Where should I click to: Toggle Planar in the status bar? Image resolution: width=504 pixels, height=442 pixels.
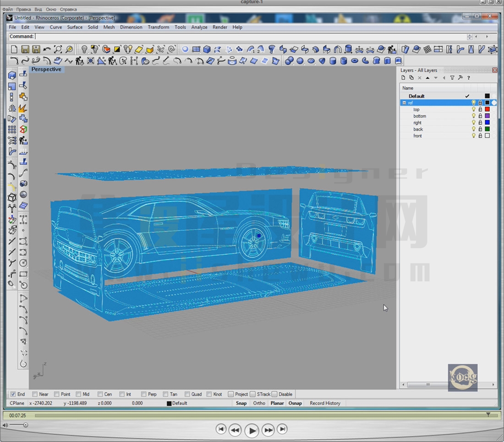tap(277, 403)
